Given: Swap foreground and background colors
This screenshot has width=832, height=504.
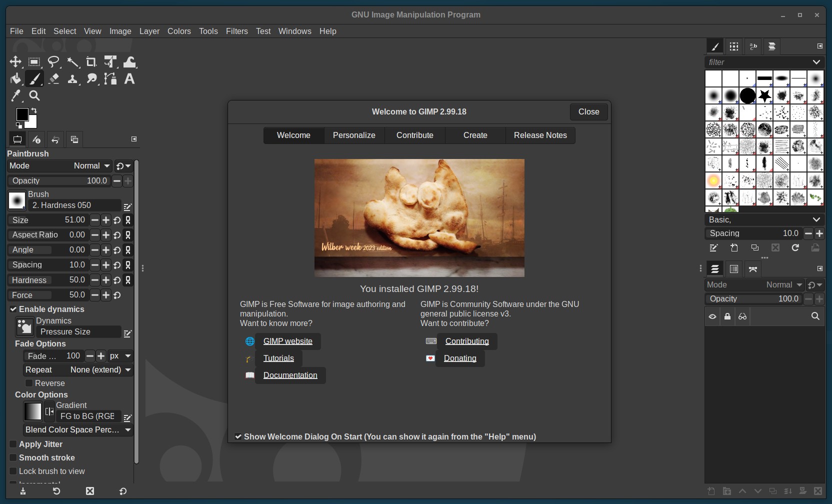Looking at the screenshot, I should pos(34,110).
